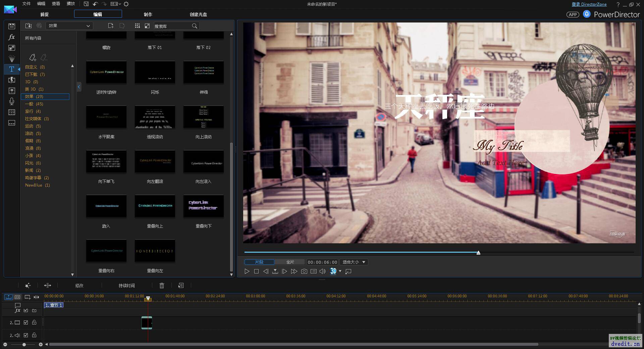
Task: Uncheck track 2 video enable checkbox
Action: pyautogui.click(x=26, y=322)
